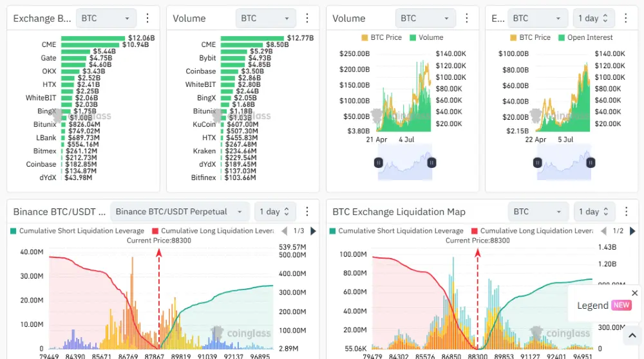Go to next legend page in Liquidation Map
This screenshot has height=359, width=644.
632,231
